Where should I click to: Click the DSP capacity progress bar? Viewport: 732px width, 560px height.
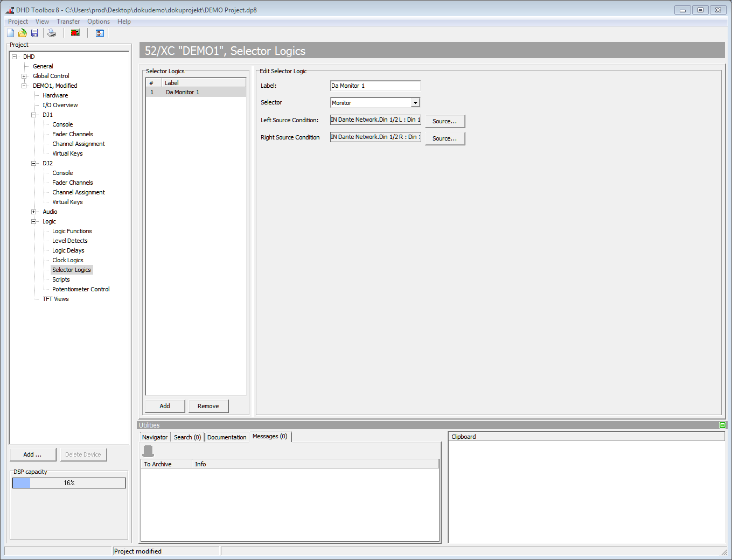click(x=68, y=483)
